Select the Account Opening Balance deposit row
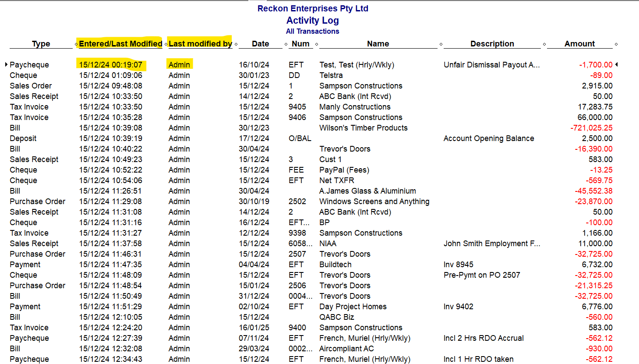The image size is (639, 364). [311, 138]
